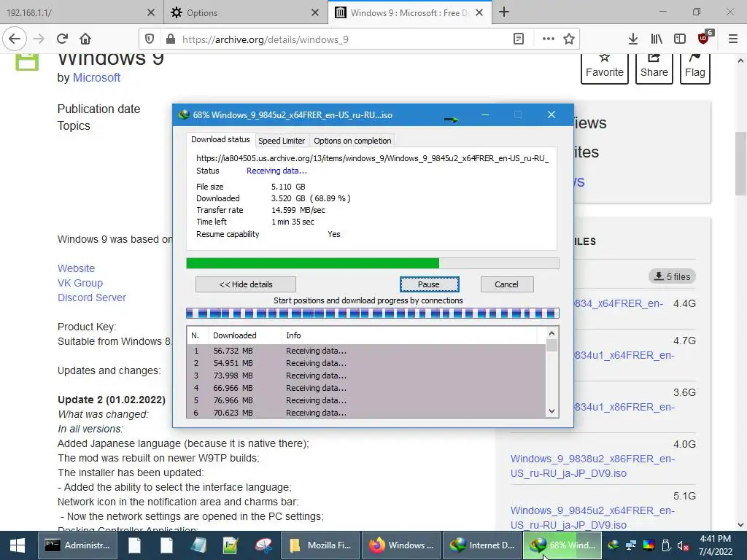747x560 pixels.
Task: Switch to Firefox Windows taskbar item
Action: (401, 545)
